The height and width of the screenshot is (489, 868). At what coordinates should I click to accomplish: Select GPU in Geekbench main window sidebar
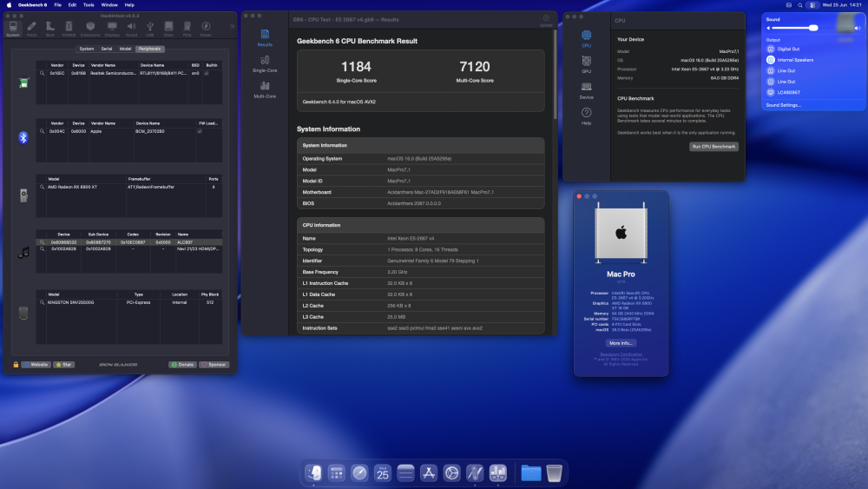[x=586, y=64]
